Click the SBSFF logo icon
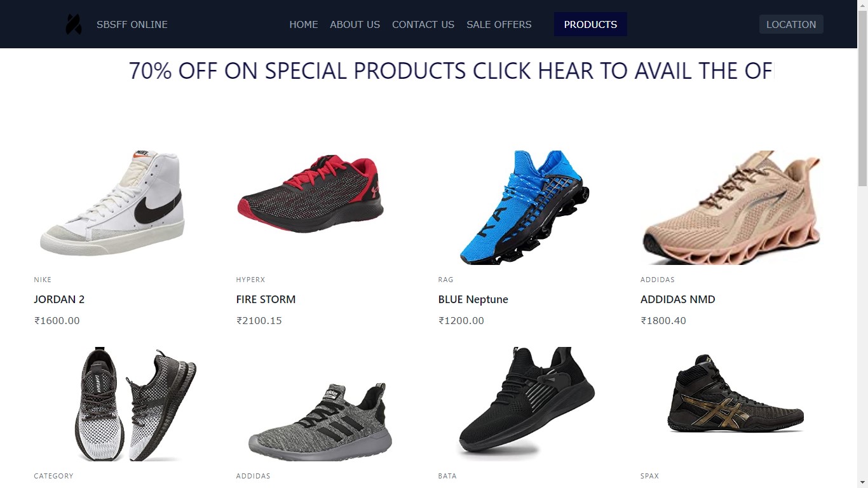The image size is (868, 488). 74,24
